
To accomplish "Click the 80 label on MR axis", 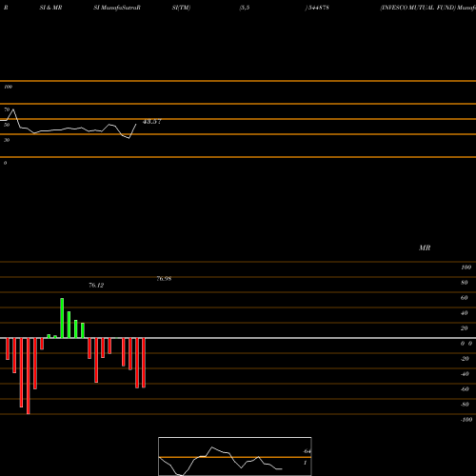I will coord(465,283).
